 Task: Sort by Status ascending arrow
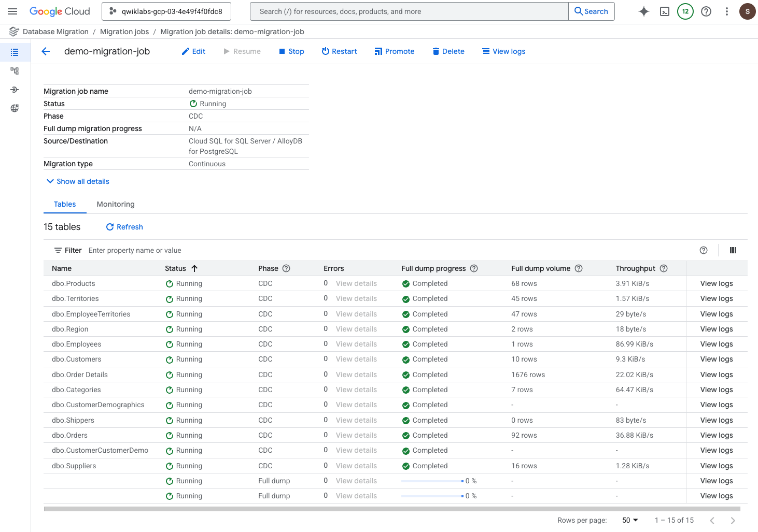pyautogui.click(x=194, y=268)
